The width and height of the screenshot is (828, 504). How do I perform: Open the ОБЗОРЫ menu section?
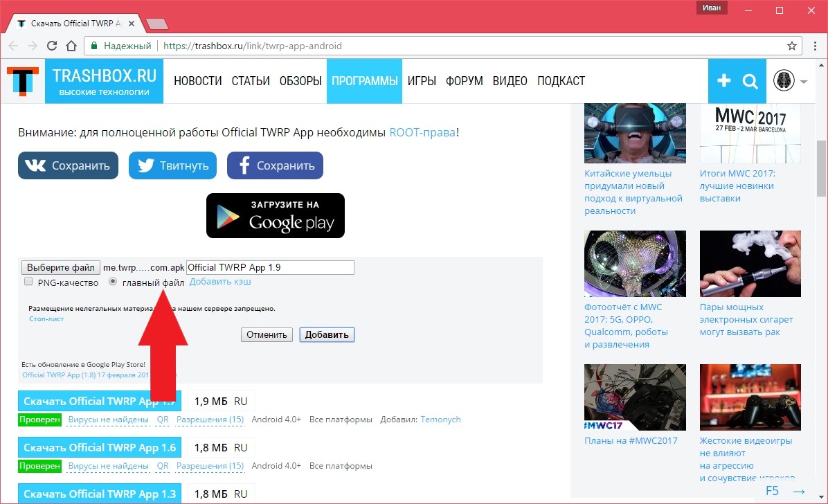(x=300, y=81)
